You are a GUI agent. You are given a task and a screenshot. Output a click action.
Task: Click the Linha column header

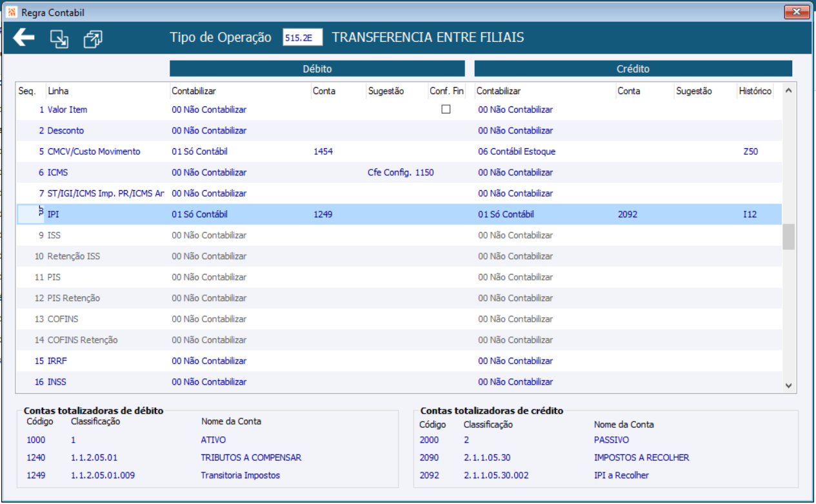pos(58,91)
